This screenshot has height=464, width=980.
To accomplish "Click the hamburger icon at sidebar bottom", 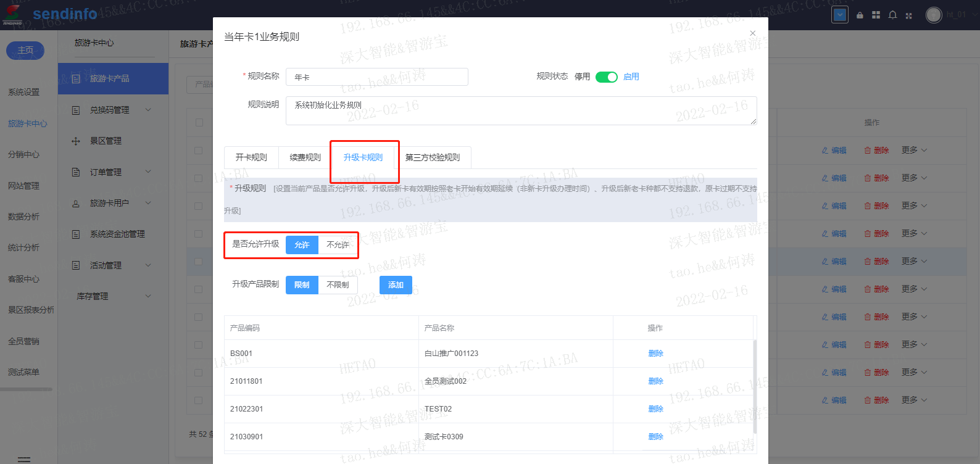I will coord(24,459).
